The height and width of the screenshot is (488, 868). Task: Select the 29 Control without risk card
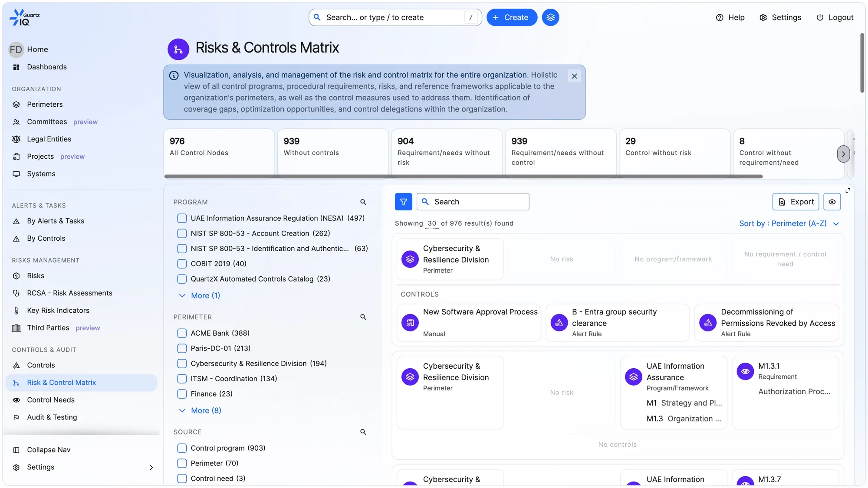pos(674,153)
